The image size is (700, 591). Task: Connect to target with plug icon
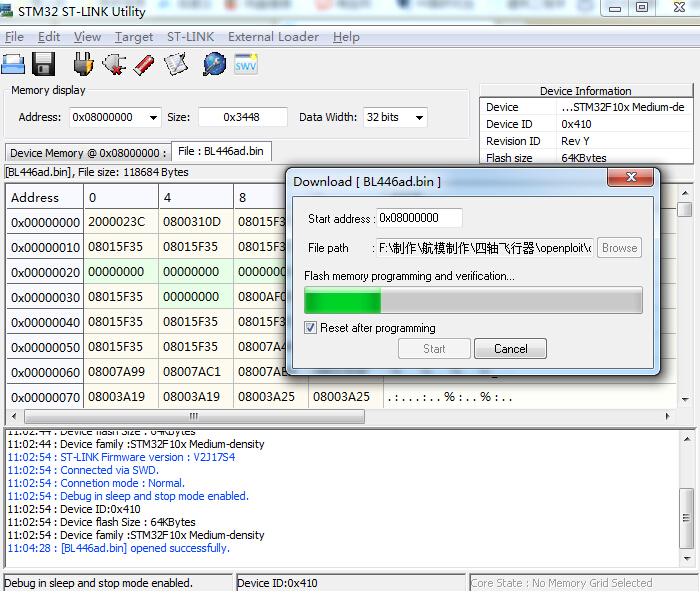click(83, 64)
